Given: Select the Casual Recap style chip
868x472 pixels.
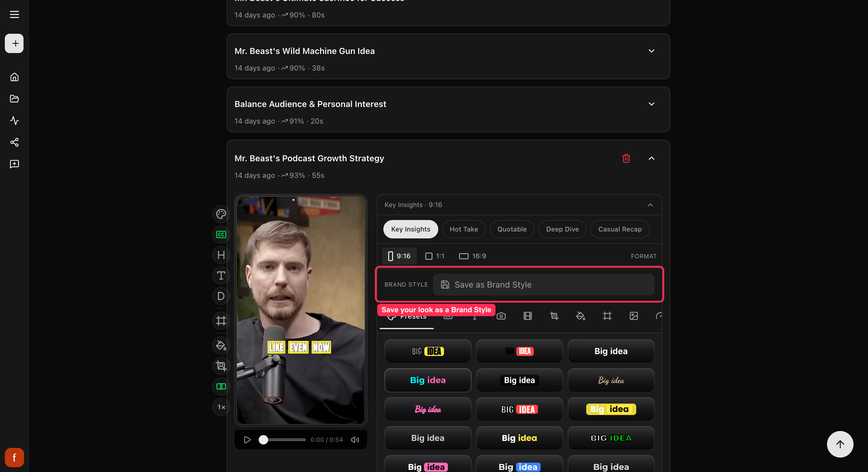Looking at the screenshot, I should point(620,229).
